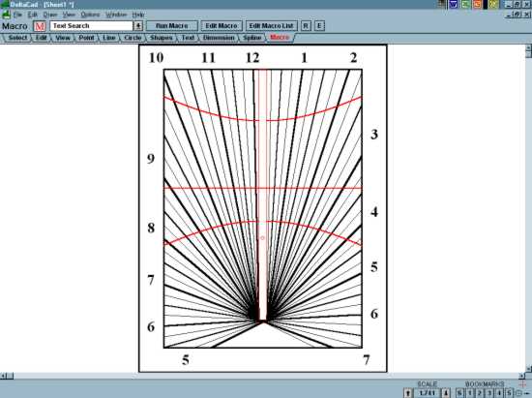Screen dimensions: 532x398
Task: Click the red crosshair grid icon
Action: click(x=523, y=383)
